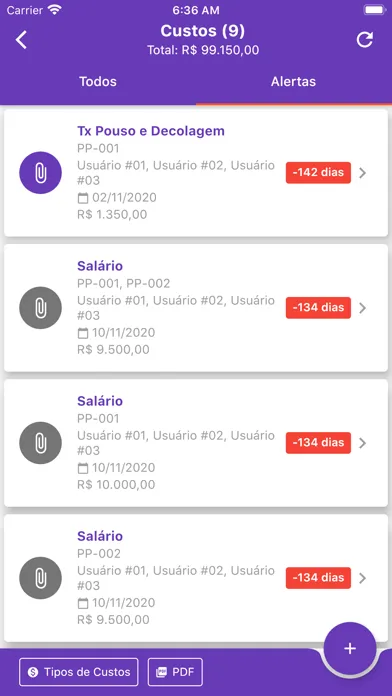Tap the 02/11/2020 date calendar icon

tap(83, 198)
